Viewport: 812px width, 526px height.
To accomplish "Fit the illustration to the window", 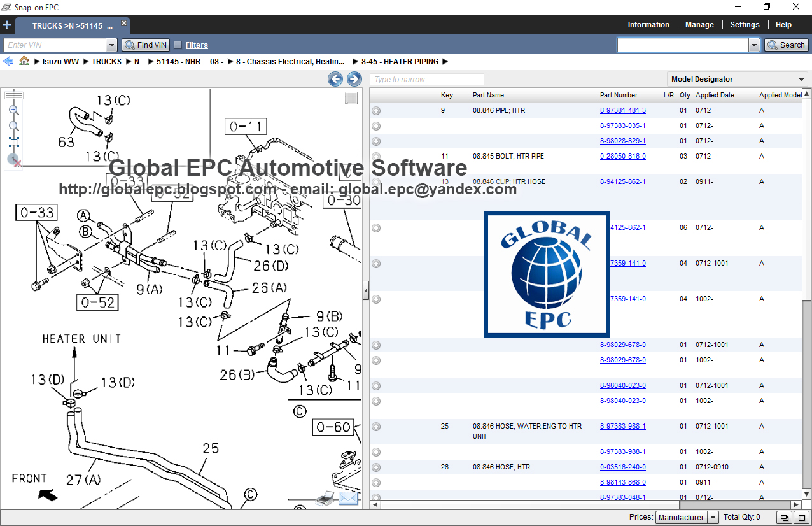I will [x=13, y=141].
